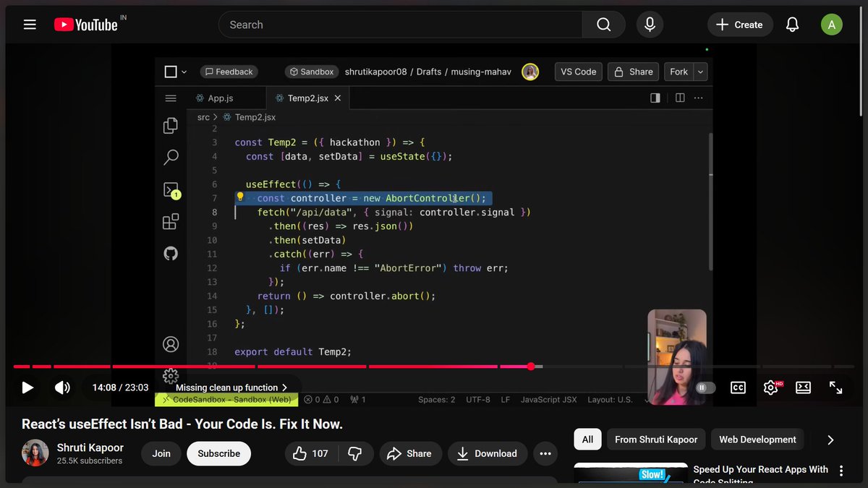Subscribe to Shruti Kapoor's channel
The height and width of the screenshot is (488, 868).
[218, 453]
